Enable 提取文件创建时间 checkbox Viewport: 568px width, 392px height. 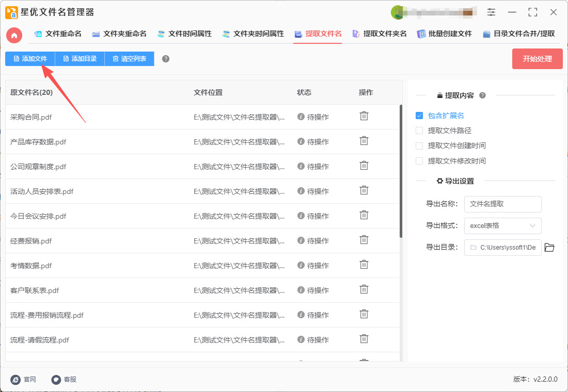tap(419, 145)
